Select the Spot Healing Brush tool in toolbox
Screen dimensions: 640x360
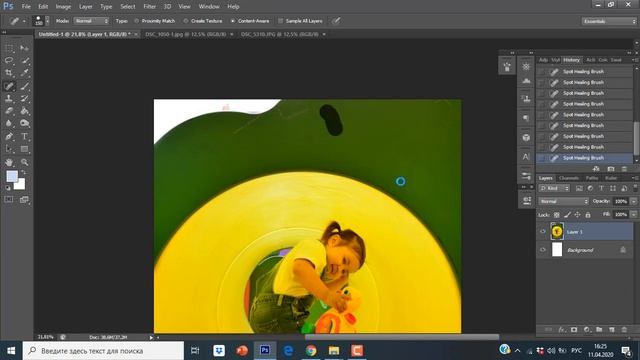coord(9,86)
